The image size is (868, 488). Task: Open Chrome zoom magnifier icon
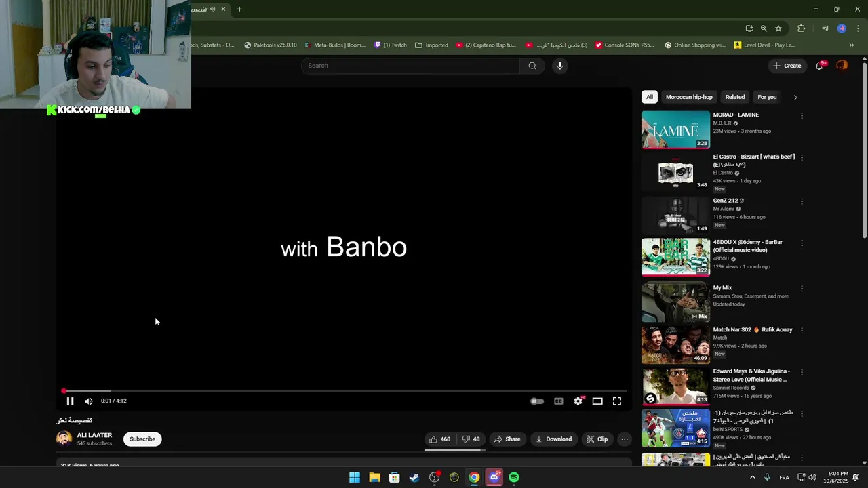(x=764, y=28)
